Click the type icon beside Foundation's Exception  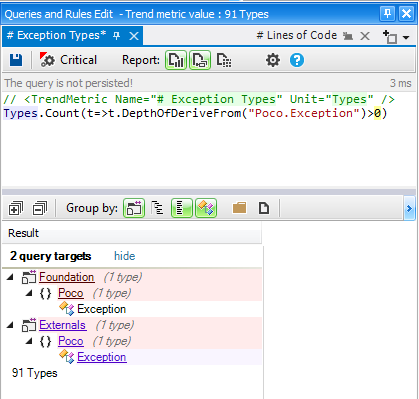(x=67, y=309)
